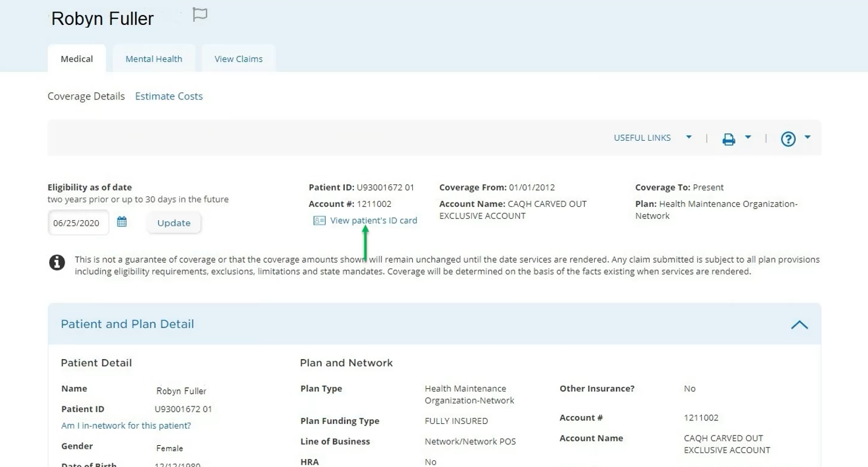The width and height of the screenshot is (868, 467).
Task: Click "Am I in-network for this patient?"
Action: pyautogui.click(x=126, y=426)
